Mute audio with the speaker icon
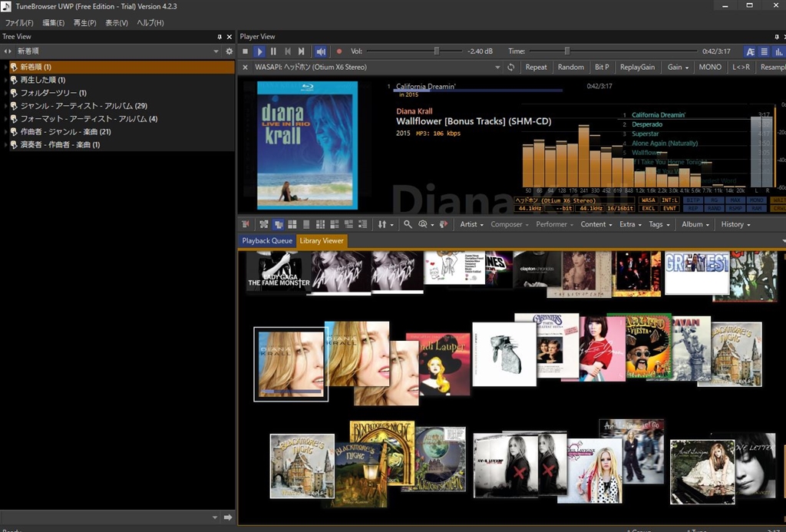Viewport: 786px width, 532px height. pos(319,51)
